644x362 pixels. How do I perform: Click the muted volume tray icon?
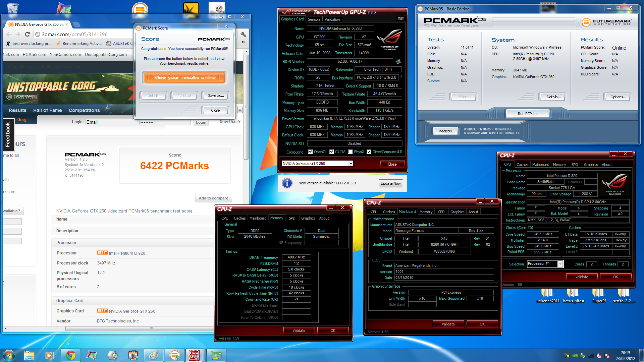pos(599,356)
